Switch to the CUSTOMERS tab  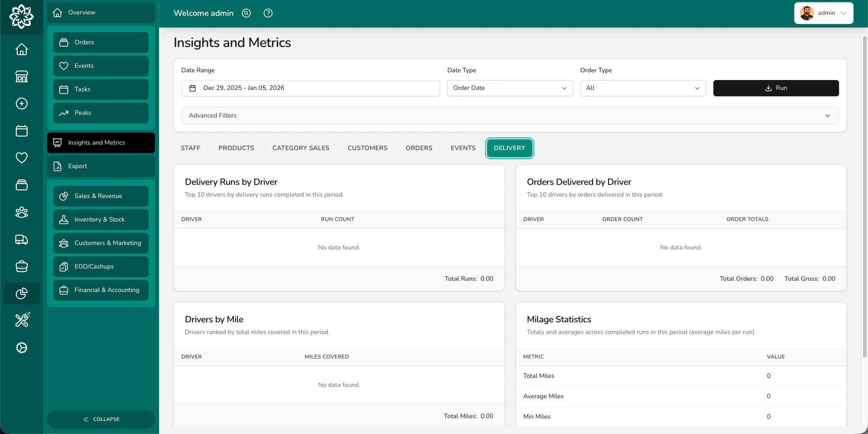tap(367, 148)
